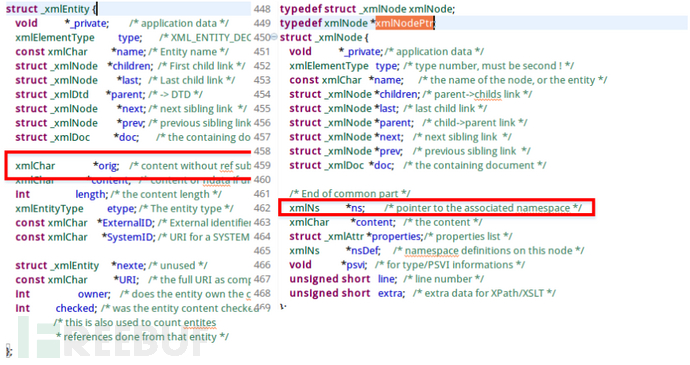Click the 'First child link' comment
The image size is (690, 365).
202,66
